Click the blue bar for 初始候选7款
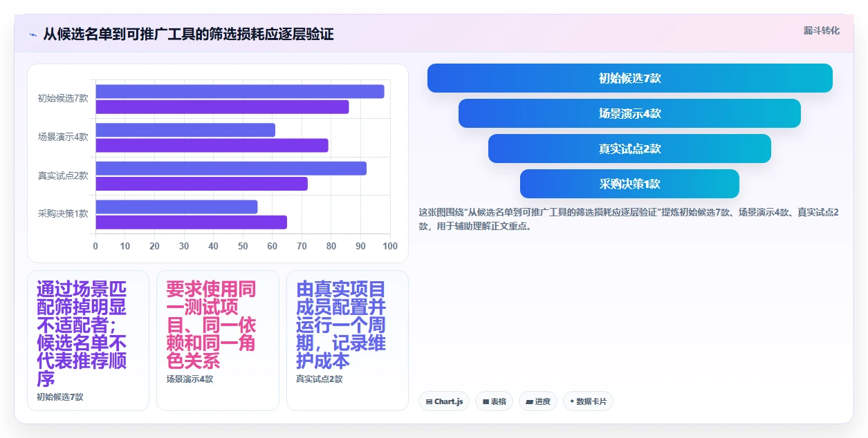 (240, 91)
